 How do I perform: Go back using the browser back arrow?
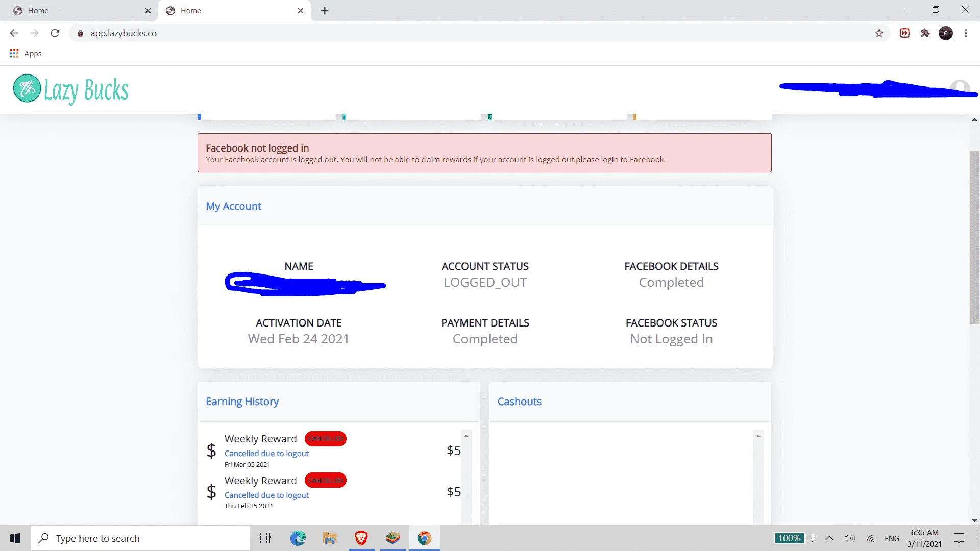pos(14,33)
